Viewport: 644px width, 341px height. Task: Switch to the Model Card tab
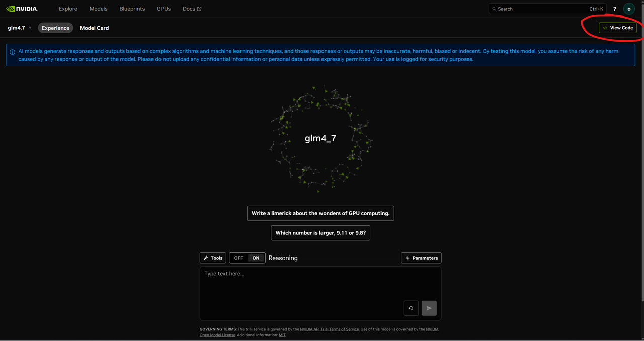pos(94,28)
